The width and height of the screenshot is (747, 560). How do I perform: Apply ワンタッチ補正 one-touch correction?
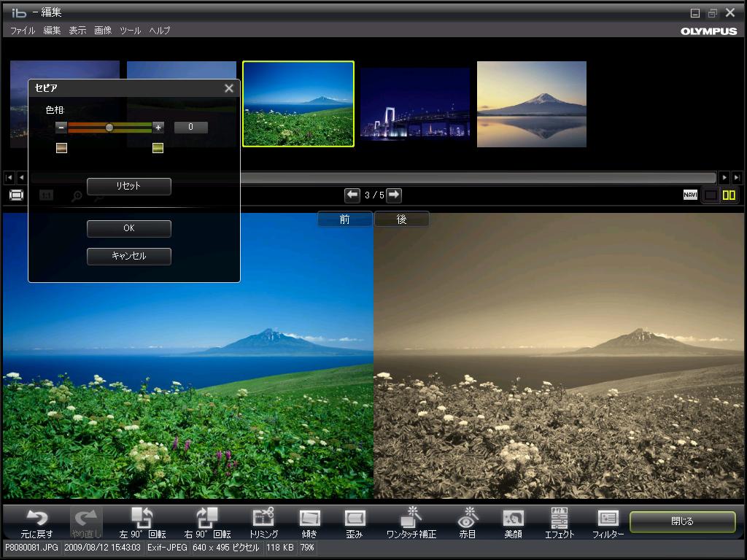tap(411, 522)
